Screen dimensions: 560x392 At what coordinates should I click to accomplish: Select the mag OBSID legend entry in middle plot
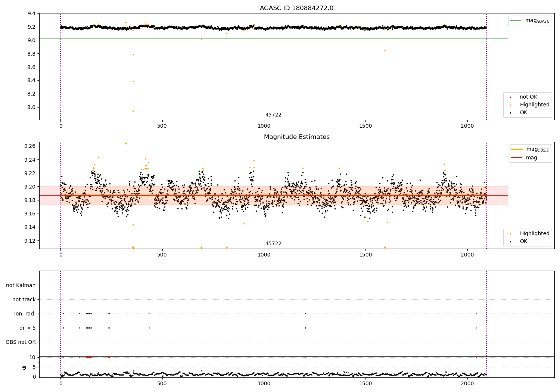(x=530, y=149)
